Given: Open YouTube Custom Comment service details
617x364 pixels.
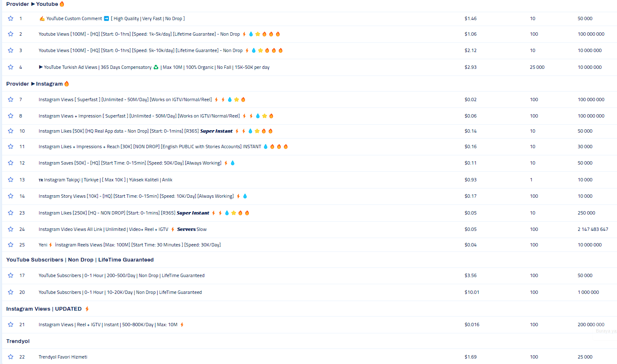Looking at the screenshot, I should (x=112, y=18).
